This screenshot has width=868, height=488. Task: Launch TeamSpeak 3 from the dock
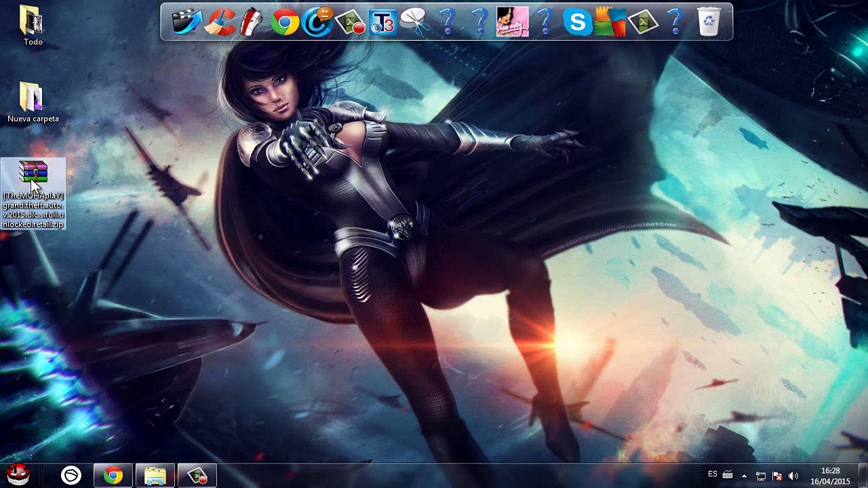click(382, 22)
